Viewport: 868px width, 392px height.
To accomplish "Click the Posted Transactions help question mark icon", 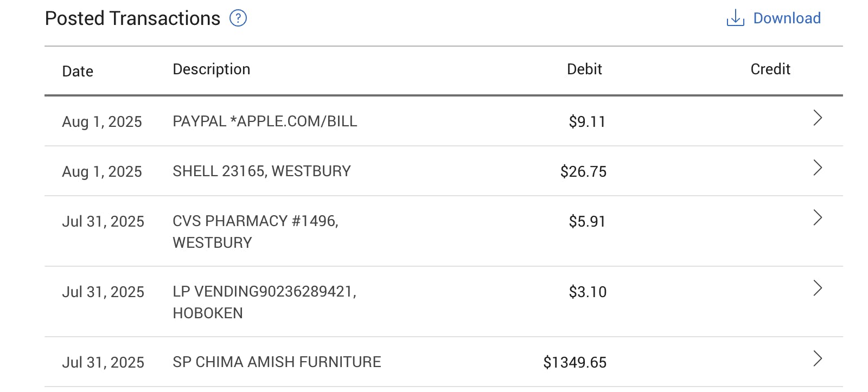I will pyautogui.click(x=238, y=18).
